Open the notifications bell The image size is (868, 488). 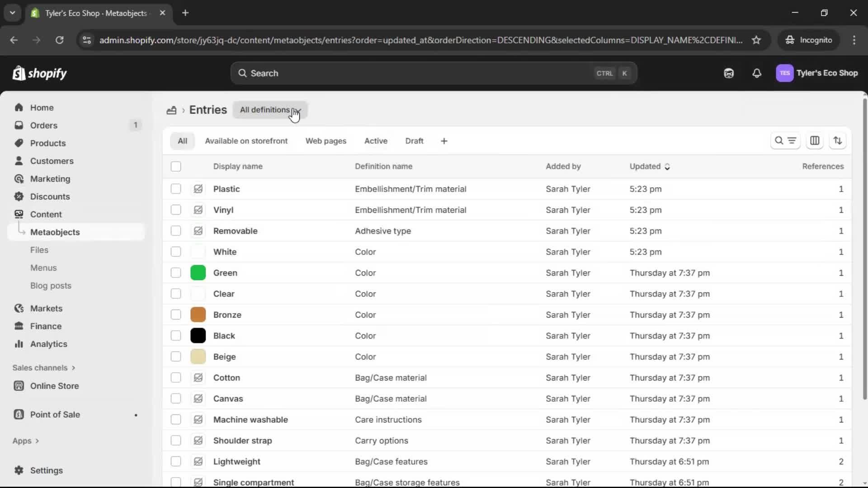pos(757,73)
